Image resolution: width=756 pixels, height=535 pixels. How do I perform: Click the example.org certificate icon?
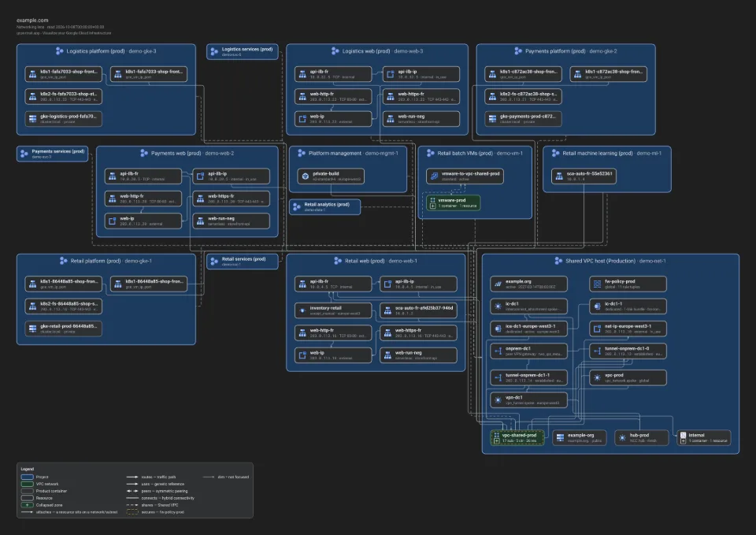498,284
